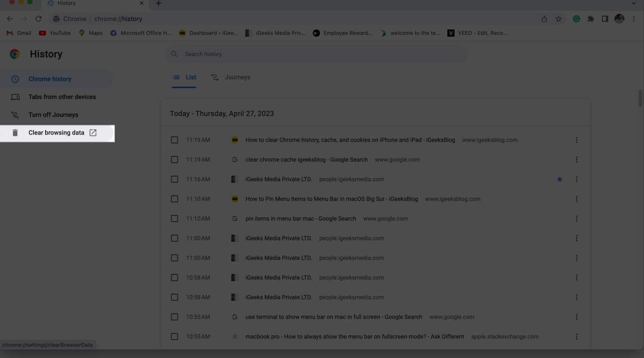Click the Search history field
Image resolution: width=644 pixels, height=358 pixels.
click(x=316, y=54)
